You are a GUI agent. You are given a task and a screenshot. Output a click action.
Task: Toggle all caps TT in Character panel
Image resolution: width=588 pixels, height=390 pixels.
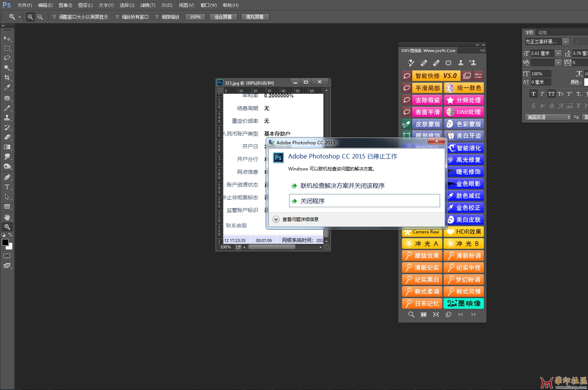551,94
